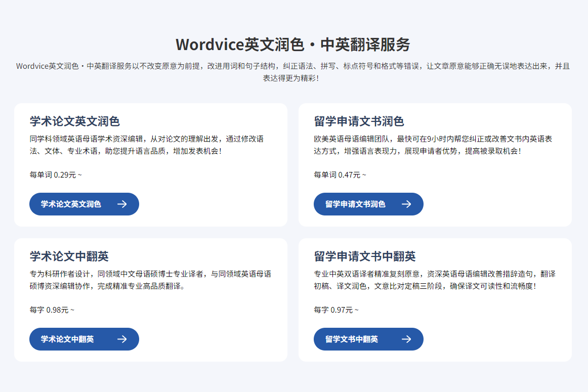The width and height of the screenshot is (588, 392).
Task: Click the arrow icon in 学术论文中翻英 button
Action: coord(123,339)
